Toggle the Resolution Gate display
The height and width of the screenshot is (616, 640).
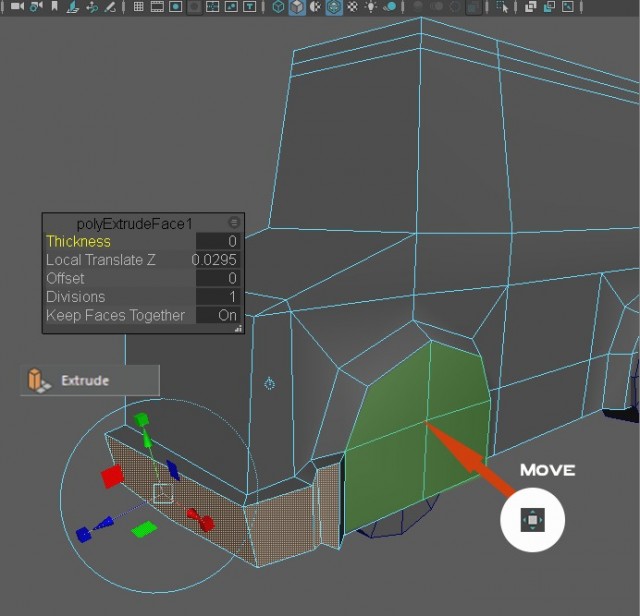click(176, 7)
